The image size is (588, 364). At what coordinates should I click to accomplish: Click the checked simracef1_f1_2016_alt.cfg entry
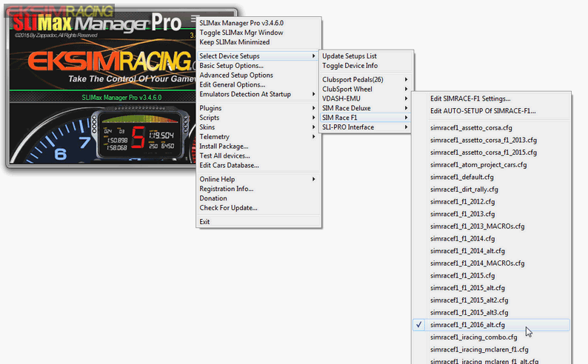click(x=491, y=325)
